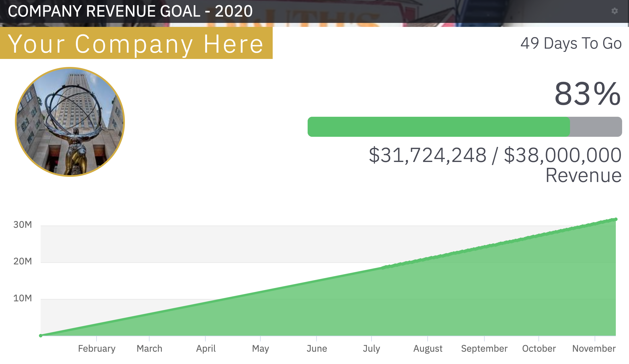Viewport: 629px width, 364px height.
Task: Click the first data point at chart origin
Action: pos(41,335)
